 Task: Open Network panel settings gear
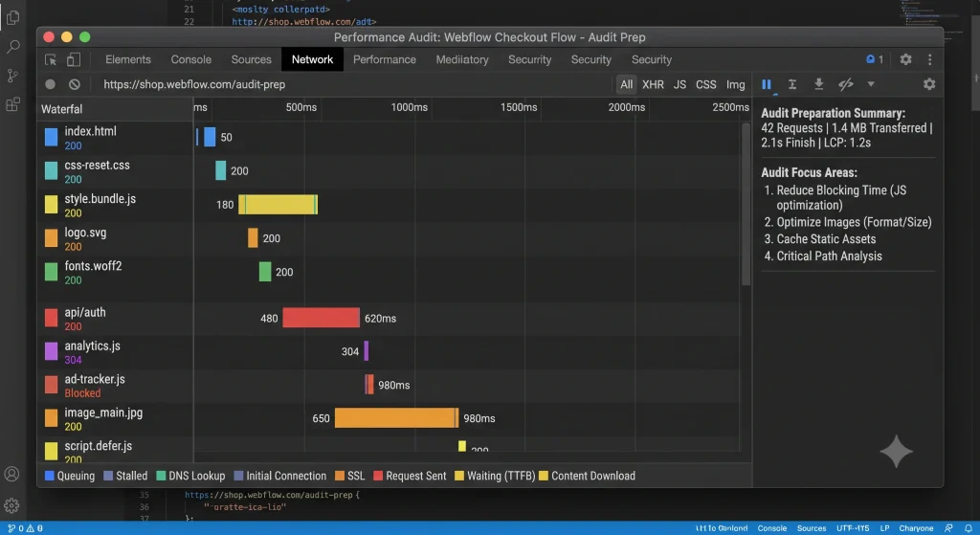point(929,84)
